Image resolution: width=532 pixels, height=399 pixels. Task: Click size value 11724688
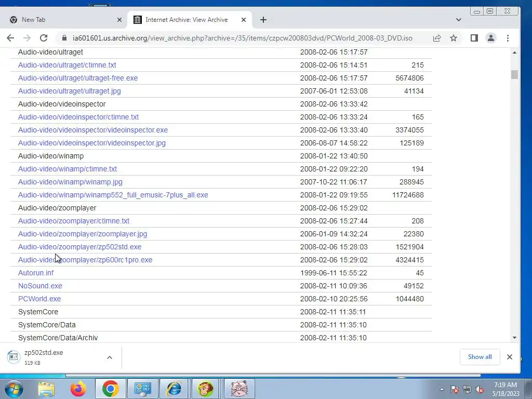point(408,195)
